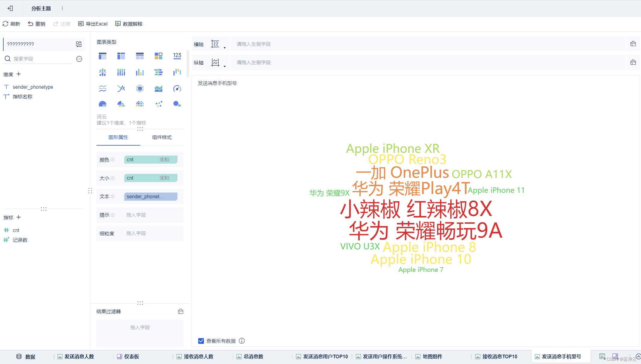Open the 数据解释 data explanation tool

[129, 24]
